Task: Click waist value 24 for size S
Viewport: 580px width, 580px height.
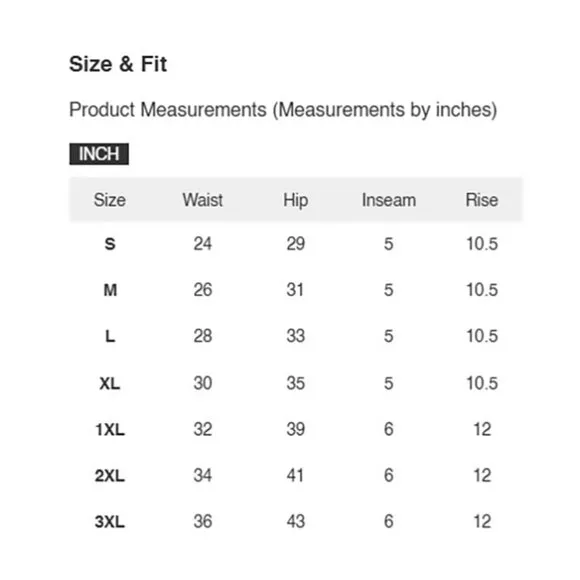Action: click(203, 244)
